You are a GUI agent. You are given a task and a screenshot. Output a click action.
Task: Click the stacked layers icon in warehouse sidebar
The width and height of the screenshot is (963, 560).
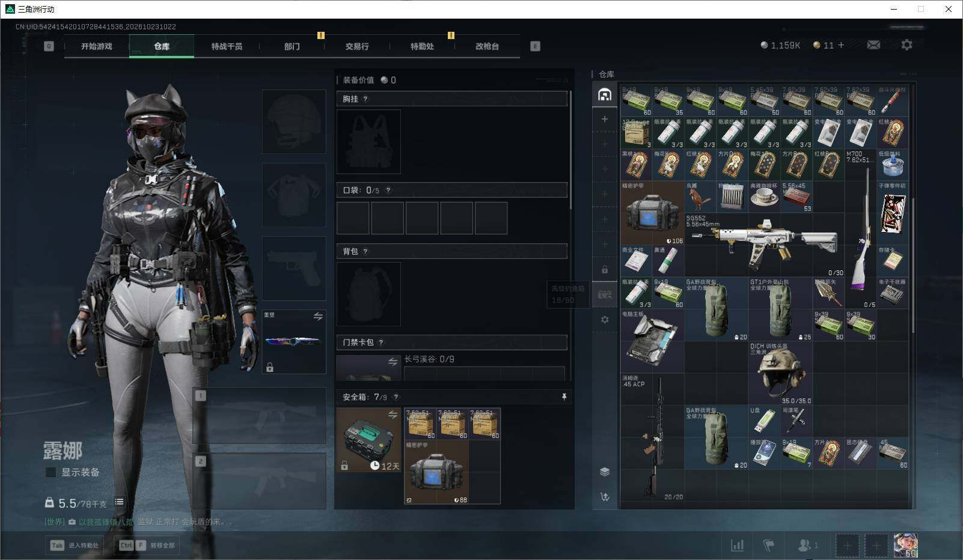pos(605,472)
